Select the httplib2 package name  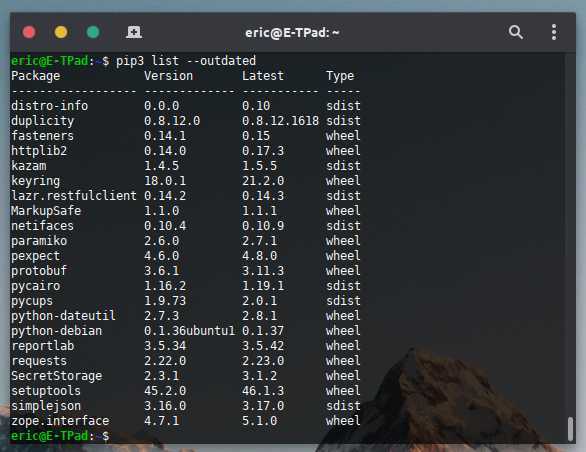(39, 151)
